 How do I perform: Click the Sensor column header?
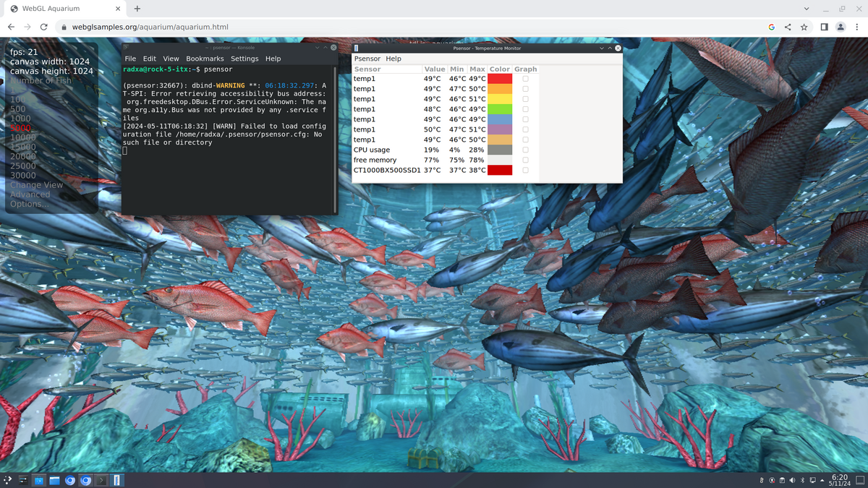387,69
